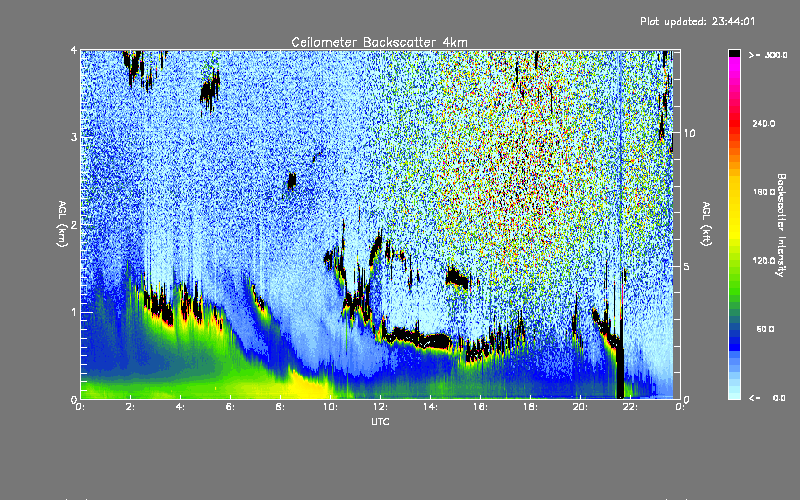Click the isolated black cloud blob near 8:30 UTC
The height and width of the screenshot is (500, 800).
coord(291,181)
